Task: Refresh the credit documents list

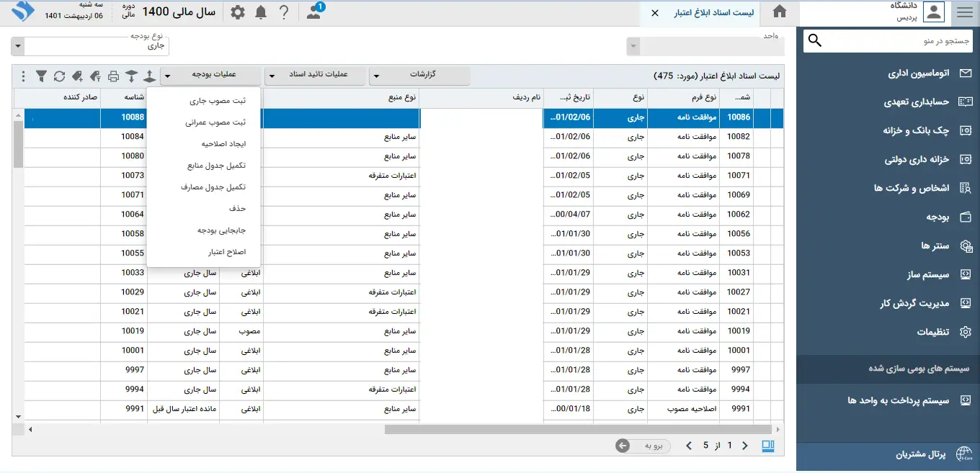Action: click(x=59, y=76)
